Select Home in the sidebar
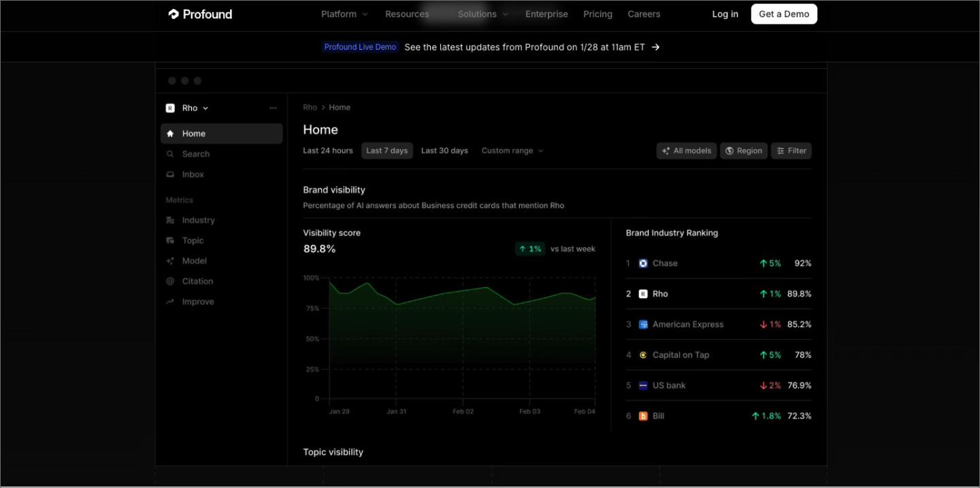Image resolution: width=980 pixels, height=488 pixels. click(x=221, y=133)
